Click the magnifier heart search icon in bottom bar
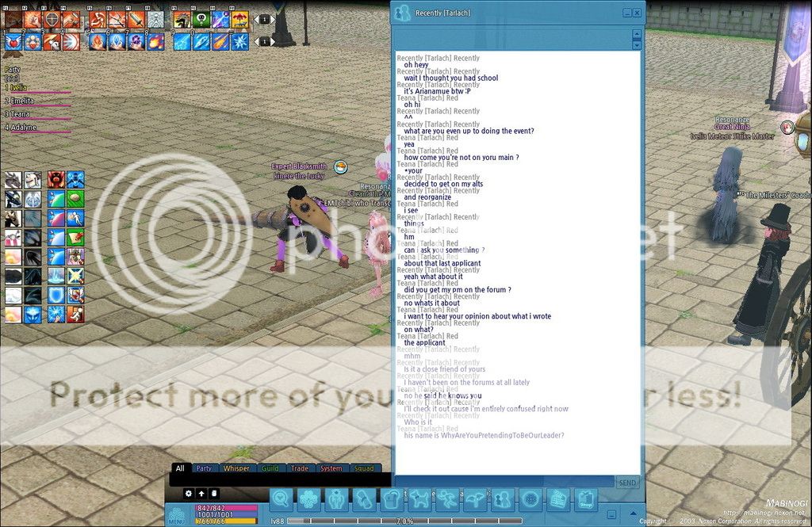 pyautogui.click(x=282, y=499)
